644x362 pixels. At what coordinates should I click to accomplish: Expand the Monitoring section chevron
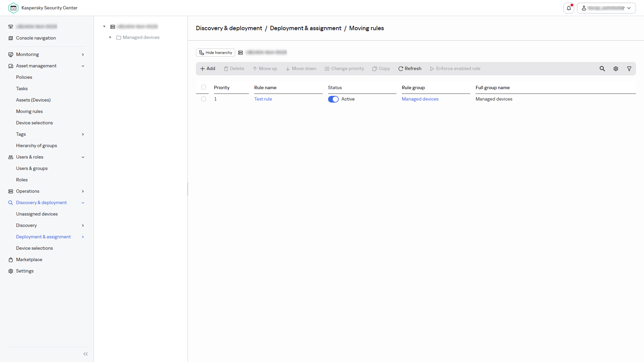tap(83, 55)
